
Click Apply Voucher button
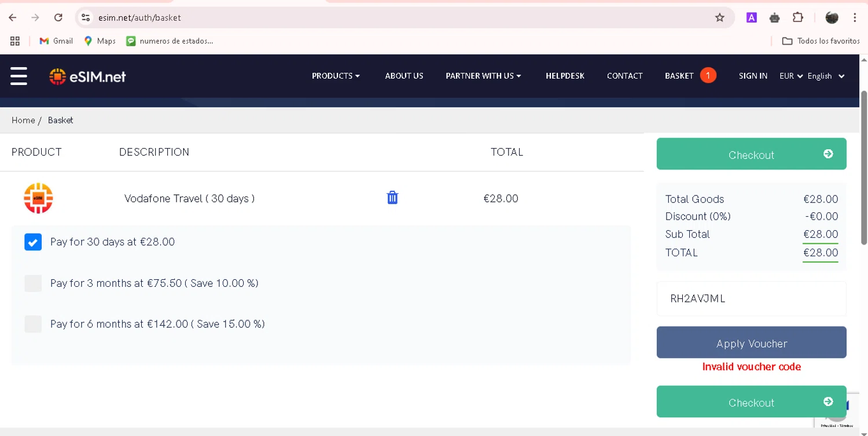coord(751,342)
